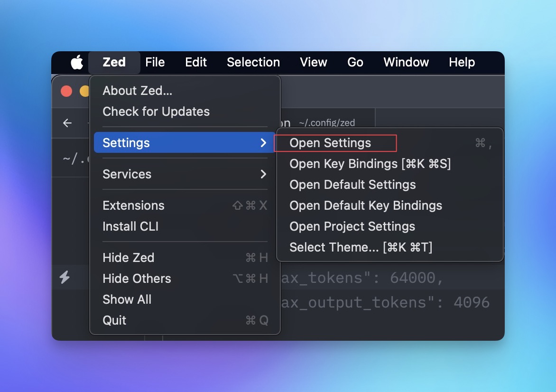Open the Selection menu

point(253,62)
